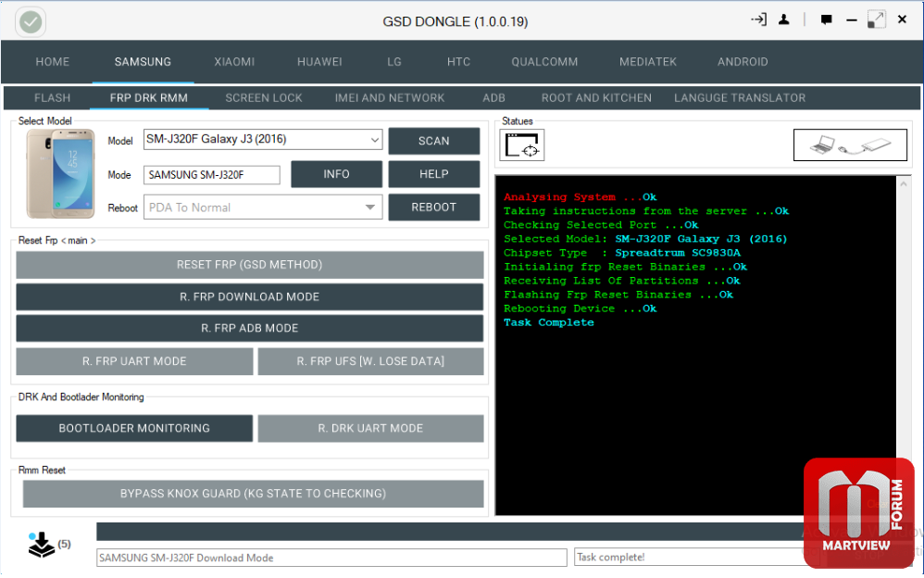The height and width of the screenshot is (578, 924).
Task: Click RESET FRP (GSD METHOD) button
Action: (250, 266)
